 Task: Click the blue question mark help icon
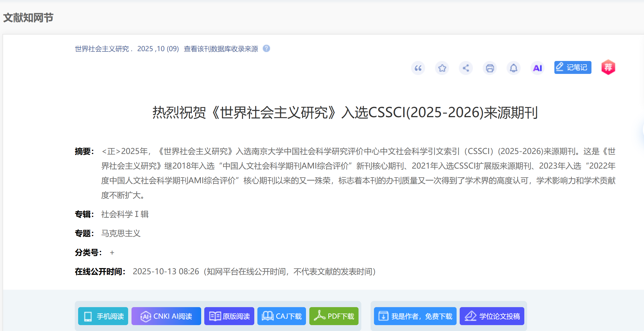pos(266,49)
